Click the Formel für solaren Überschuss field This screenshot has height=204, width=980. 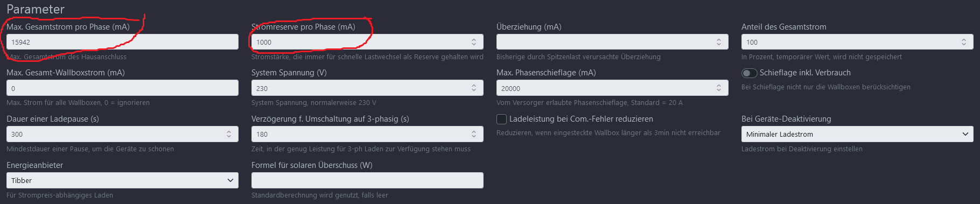click(367, 180)
